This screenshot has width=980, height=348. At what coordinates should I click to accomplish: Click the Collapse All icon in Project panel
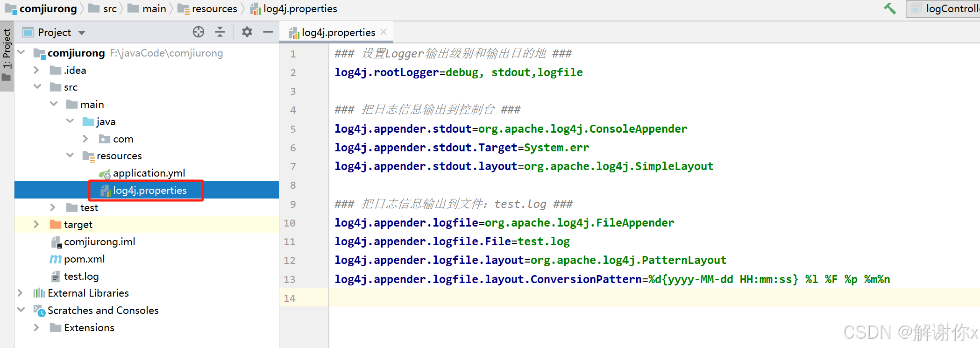click(x=220, y=32)
